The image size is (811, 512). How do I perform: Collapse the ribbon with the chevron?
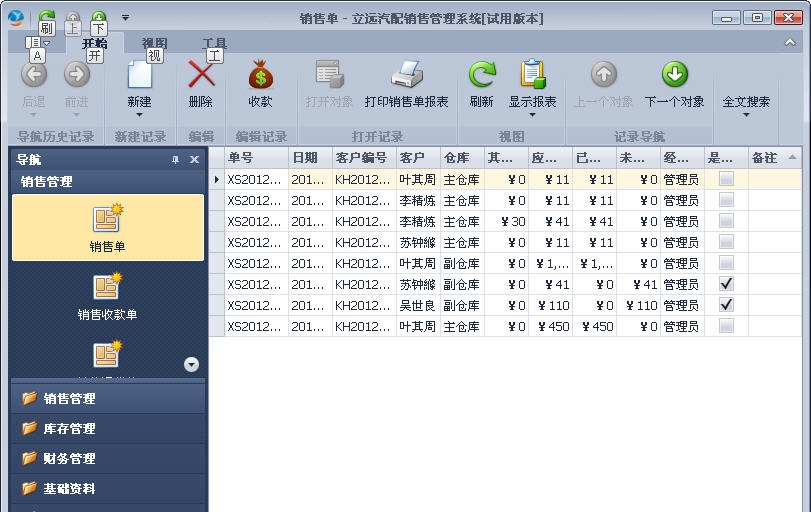click(790, 42)
